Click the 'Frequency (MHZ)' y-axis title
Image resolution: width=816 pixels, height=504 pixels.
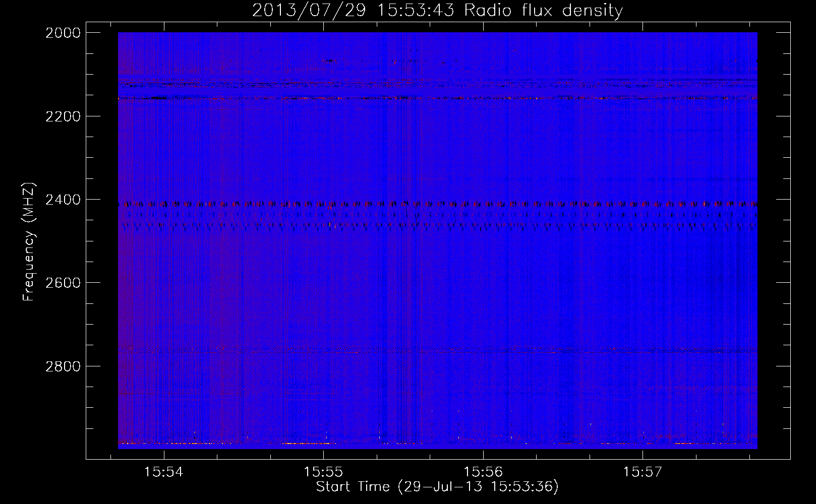[x=29, y=242]
